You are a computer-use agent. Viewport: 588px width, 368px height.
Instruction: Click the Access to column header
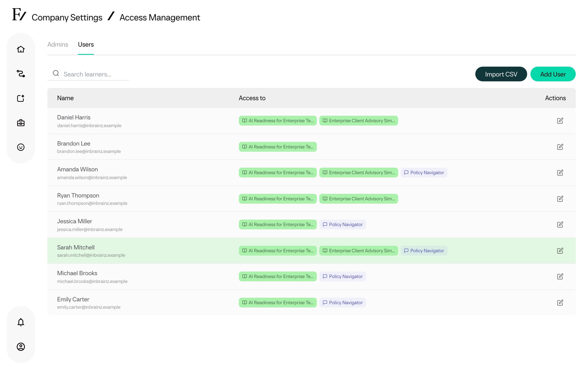252,98
